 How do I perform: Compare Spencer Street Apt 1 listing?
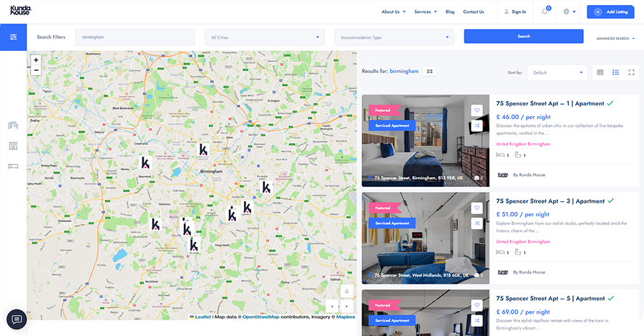click(477, 125)
